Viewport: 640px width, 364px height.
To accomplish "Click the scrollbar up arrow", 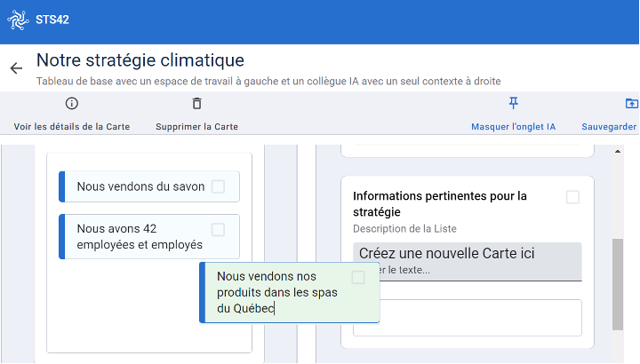I will click(618, 152).
